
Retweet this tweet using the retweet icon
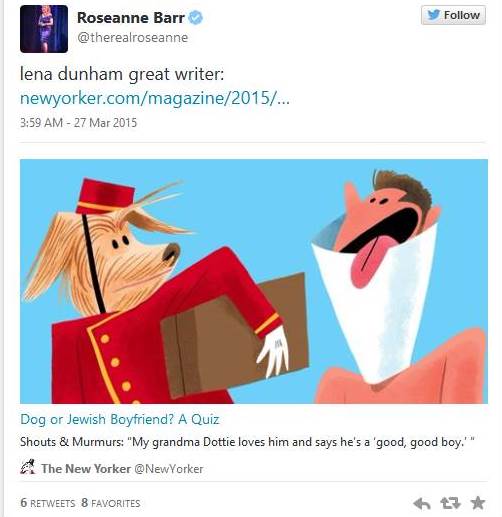pyautogui.click(x=450, y=503)
